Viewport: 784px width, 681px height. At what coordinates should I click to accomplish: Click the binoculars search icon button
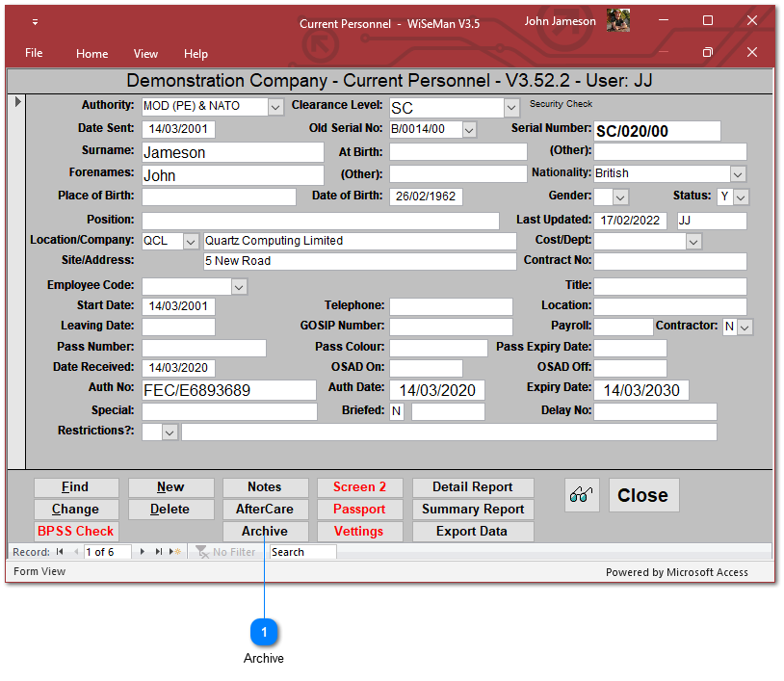(x=582, y=495)
